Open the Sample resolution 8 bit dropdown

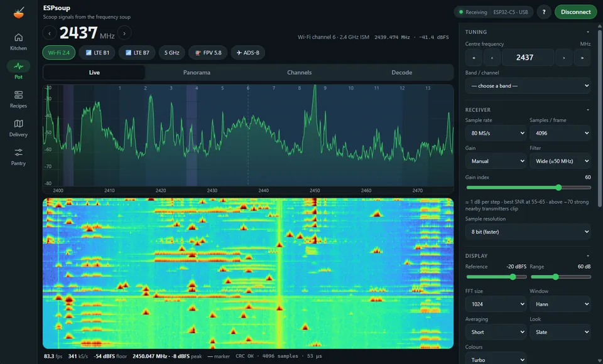528,232
